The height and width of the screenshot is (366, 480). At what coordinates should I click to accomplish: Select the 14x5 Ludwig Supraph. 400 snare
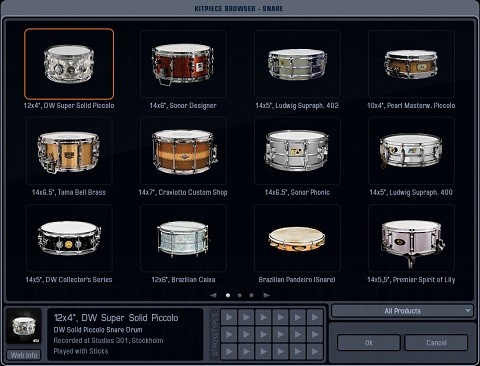(411, 151)
